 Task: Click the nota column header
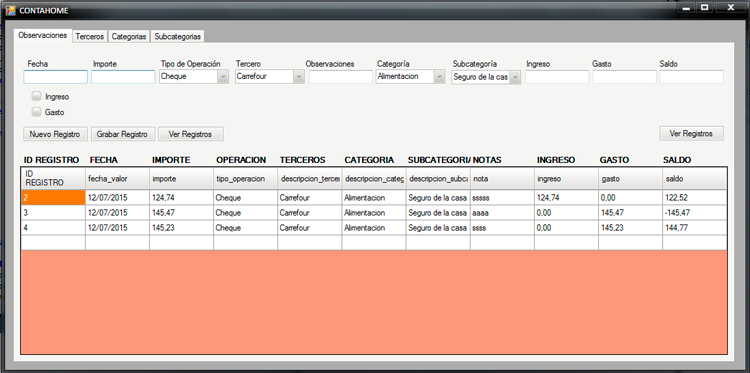(502, 178)
